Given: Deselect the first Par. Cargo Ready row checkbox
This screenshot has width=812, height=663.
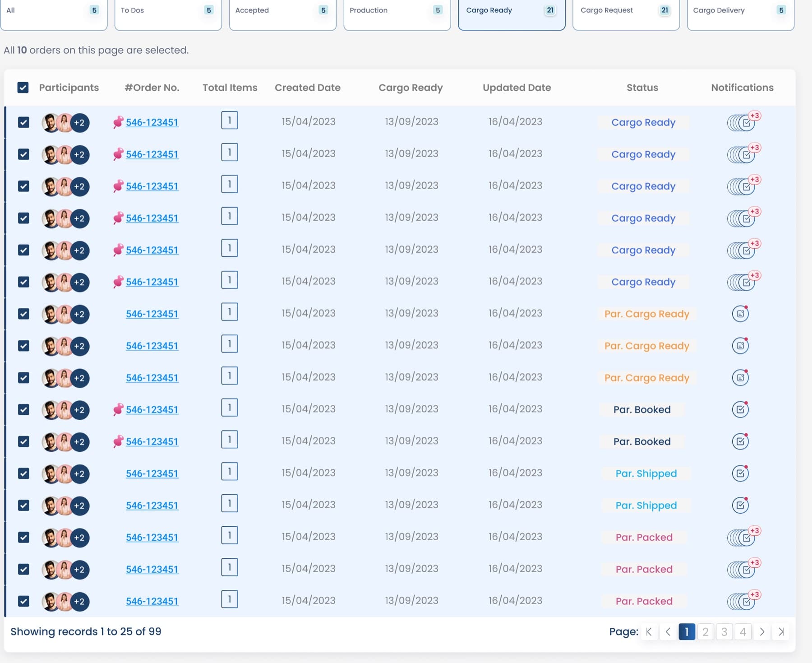Looking at the screenshot, I should [x=23, y=314].
